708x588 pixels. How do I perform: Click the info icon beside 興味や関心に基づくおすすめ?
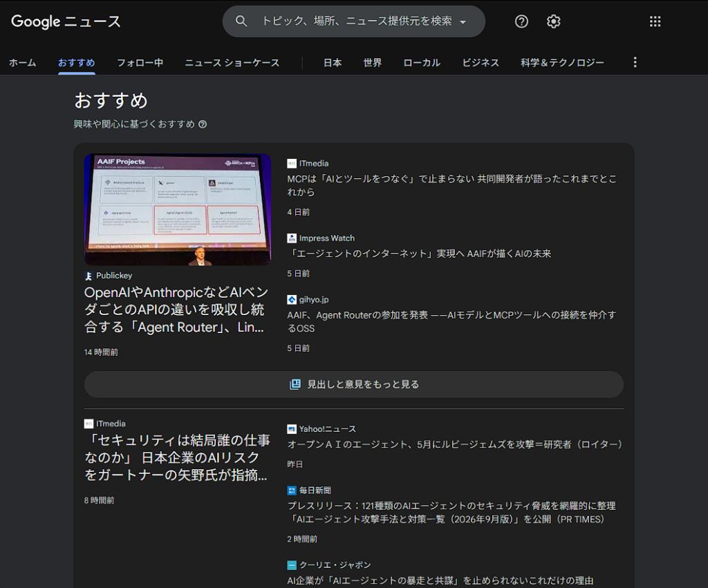pyautogui.click(x=203, y=124)
